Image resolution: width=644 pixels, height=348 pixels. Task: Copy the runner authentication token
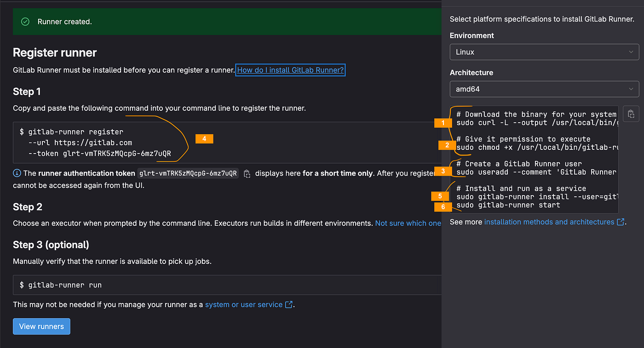pyautogui.click(x=247, y=174)
